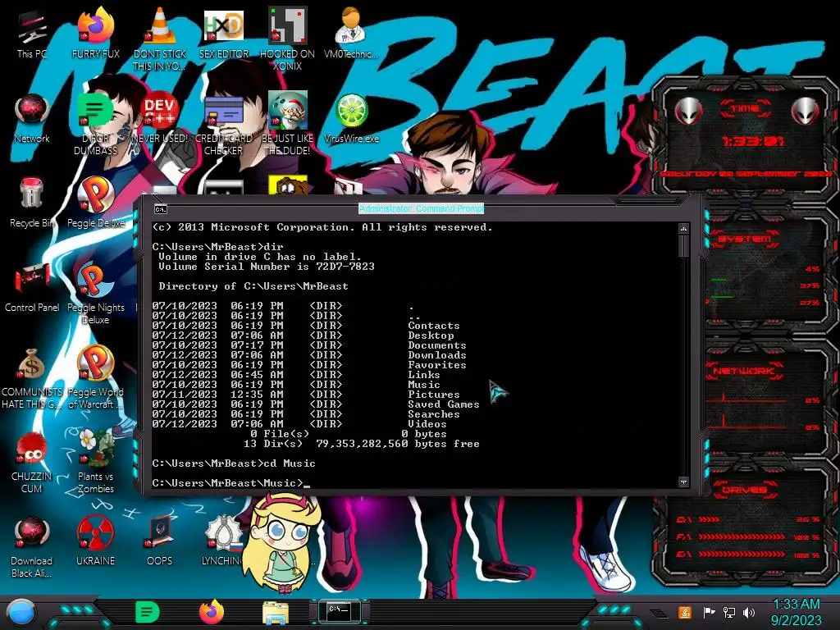840x630 pixels.
Task: Open Firefox from the taskbar
Action: point(212,612)
